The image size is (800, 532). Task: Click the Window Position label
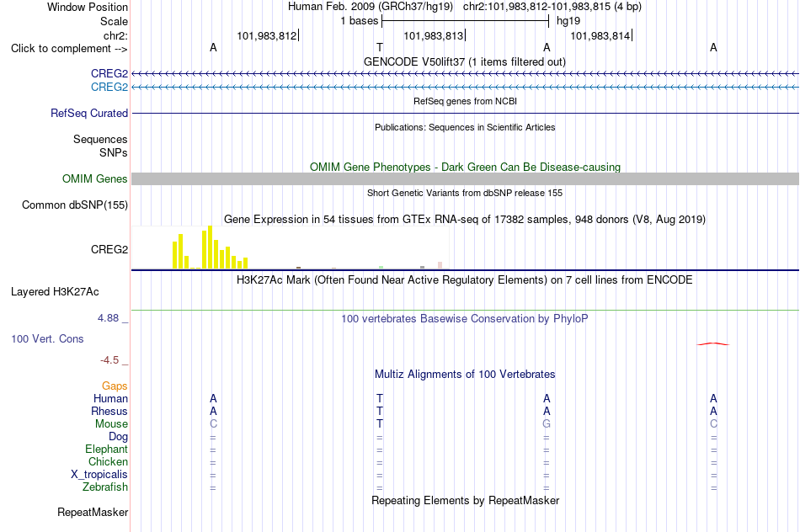(x=88, y=7)
